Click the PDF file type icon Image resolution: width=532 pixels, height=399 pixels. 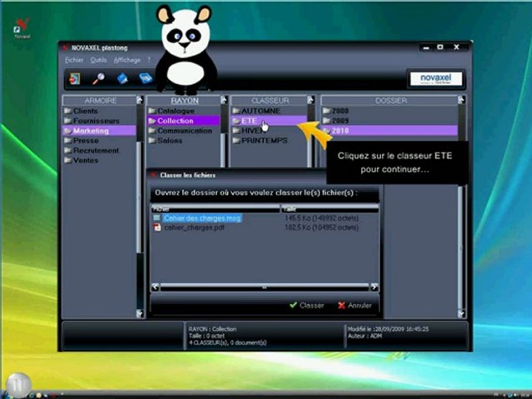tap(157, 227)
